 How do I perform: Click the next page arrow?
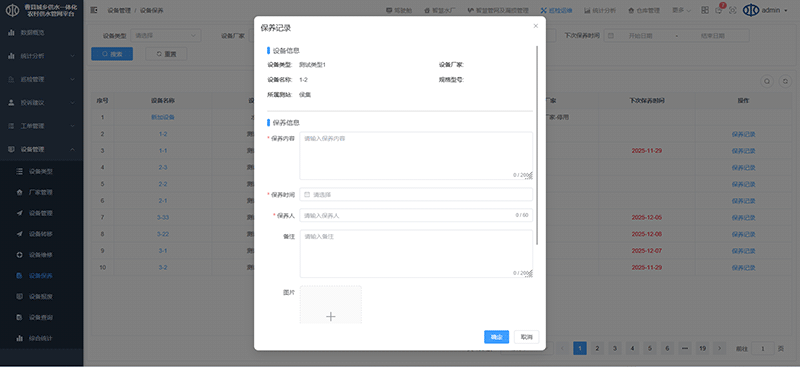point(719,349)
